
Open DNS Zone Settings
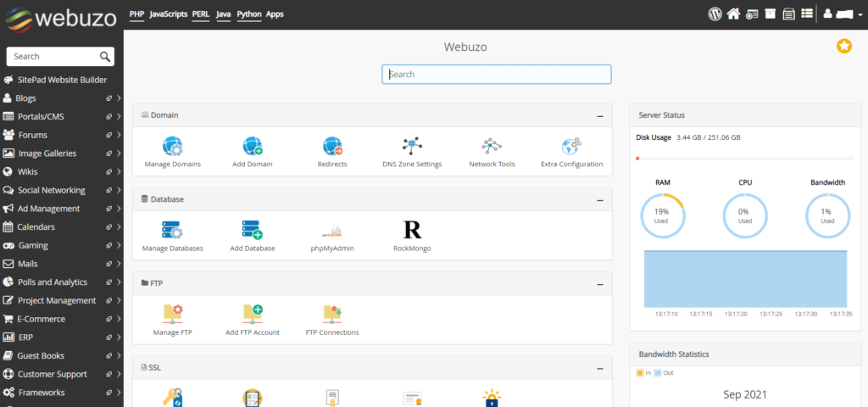point(412,146)
